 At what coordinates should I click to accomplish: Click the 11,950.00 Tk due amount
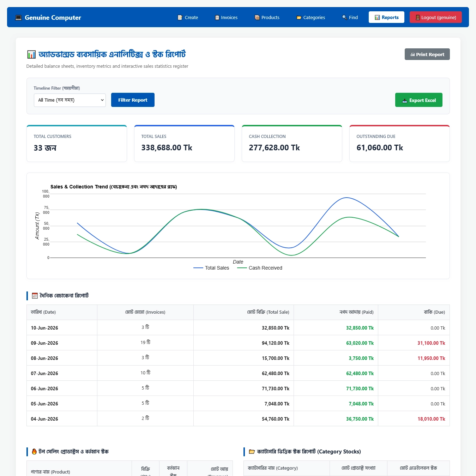(431, 358)
